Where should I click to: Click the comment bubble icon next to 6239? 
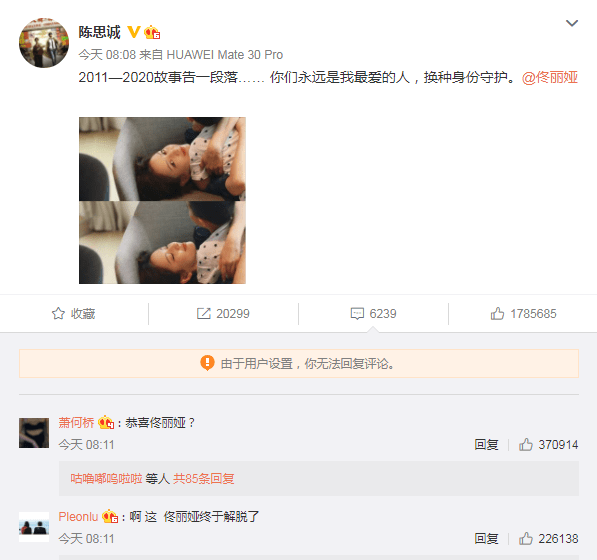(357, 314)
